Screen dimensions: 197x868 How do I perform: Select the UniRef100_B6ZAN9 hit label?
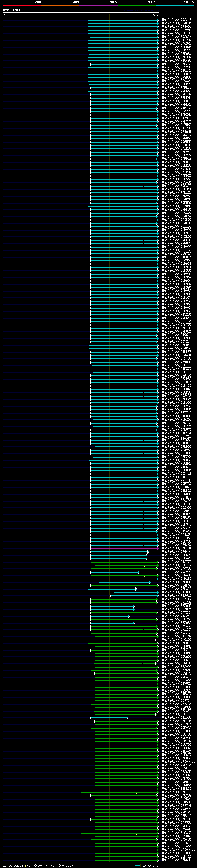click(x=177, y=606)
